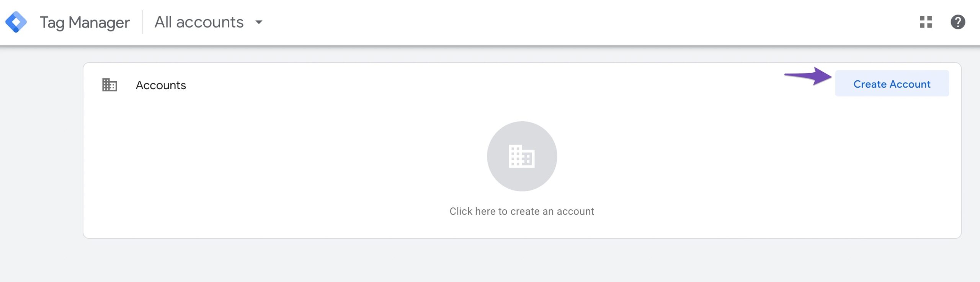The height and width of the screenshot is (282, 980).
Task: Click the blue Tag Manager diamond logo
Action: 16,22
